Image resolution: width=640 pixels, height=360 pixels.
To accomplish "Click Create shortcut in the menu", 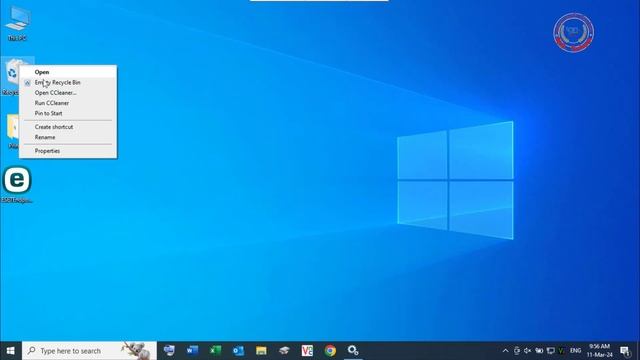I will pyautogui.click(x=68, y=127).
